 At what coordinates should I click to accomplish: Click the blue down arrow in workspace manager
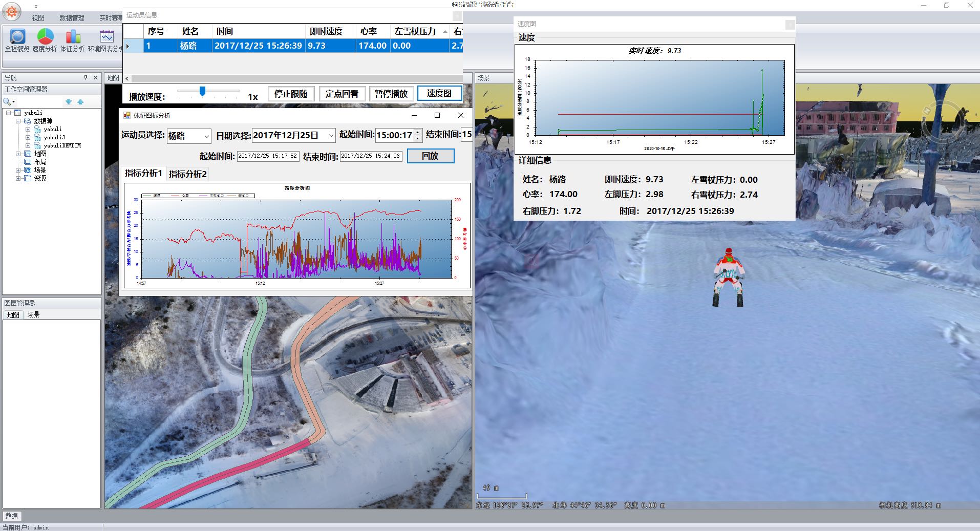click(69, 102)
